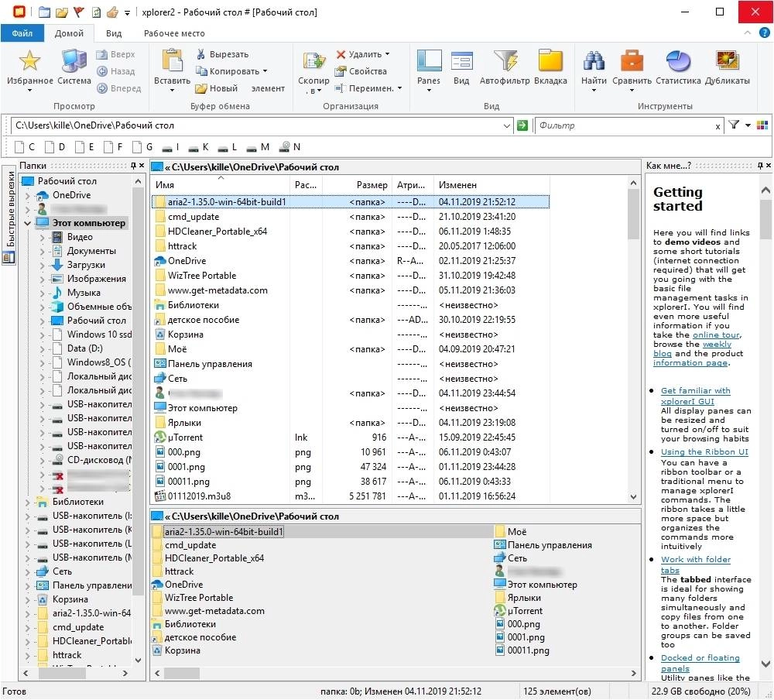Sort by the Размер column header
Image resolution: width=774 pixels, height=700 pixels.
pyautogui.click(x=356, y=185)
